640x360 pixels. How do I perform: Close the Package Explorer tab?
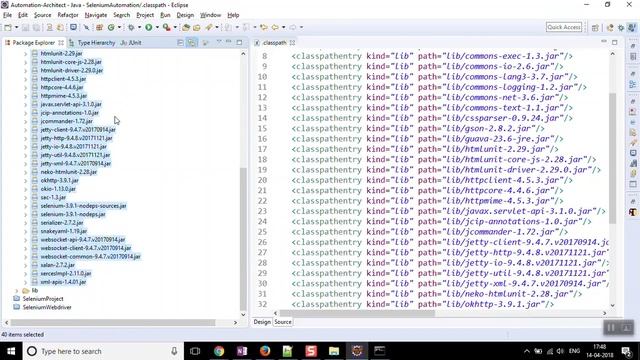[61, 42]
